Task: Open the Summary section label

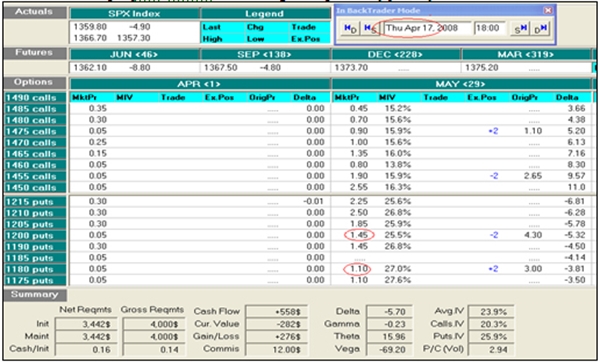Action: 35,295
